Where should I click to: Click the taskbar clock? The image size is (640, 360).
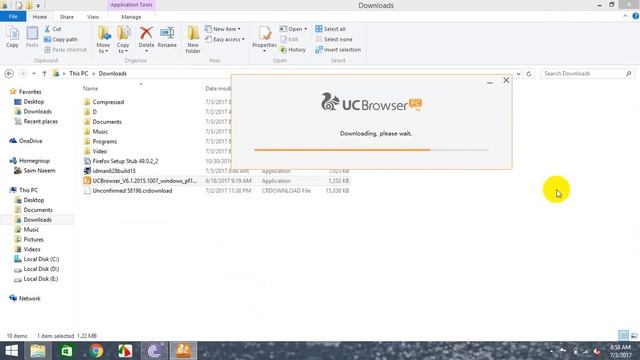pyautogui.click(x=620, y=351)
